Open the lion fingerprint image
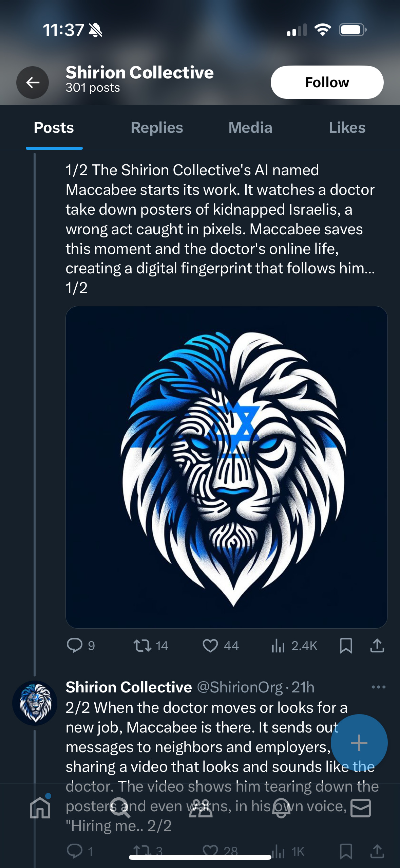Viewport: 400px width, 868px height. point(226,467)
